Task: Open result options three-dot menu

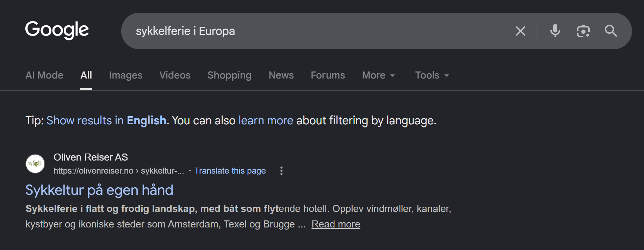Action: [281, 171]
